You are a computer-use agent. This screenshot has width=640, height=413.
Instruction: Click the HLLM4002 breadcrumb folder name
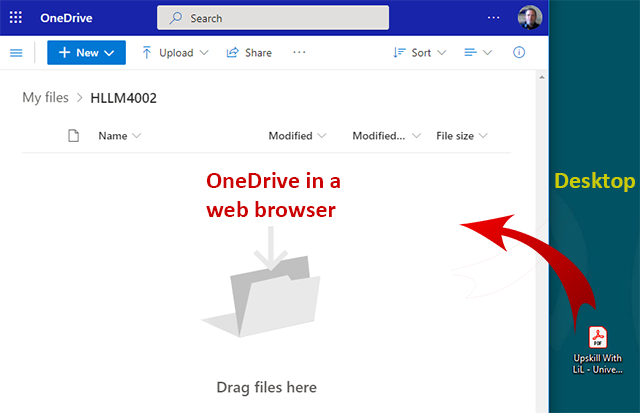(123, 98)
